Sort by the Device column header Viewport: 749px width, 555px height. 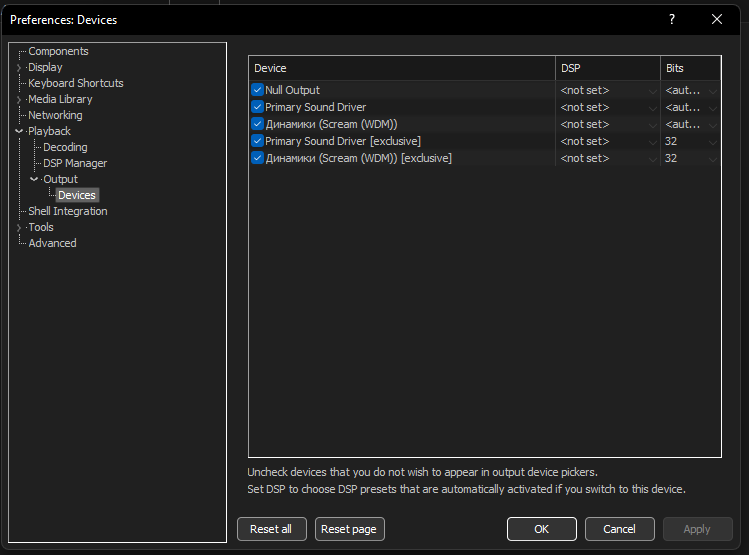[x=400, y=68]
